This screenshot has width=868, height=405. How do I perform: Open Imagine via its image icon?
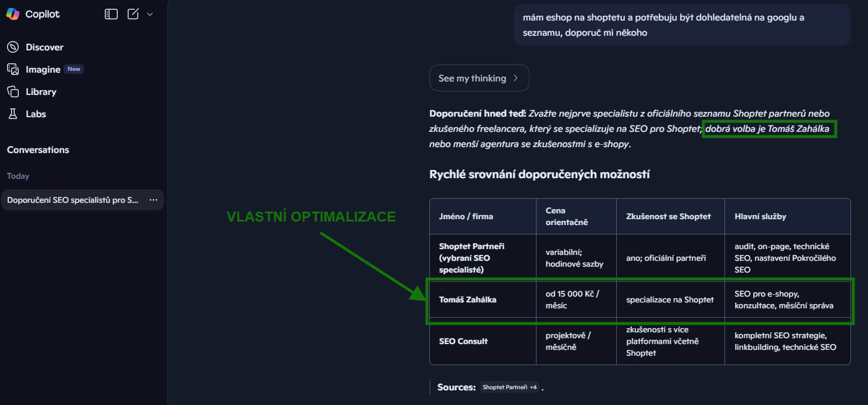(x=13, y=69)
